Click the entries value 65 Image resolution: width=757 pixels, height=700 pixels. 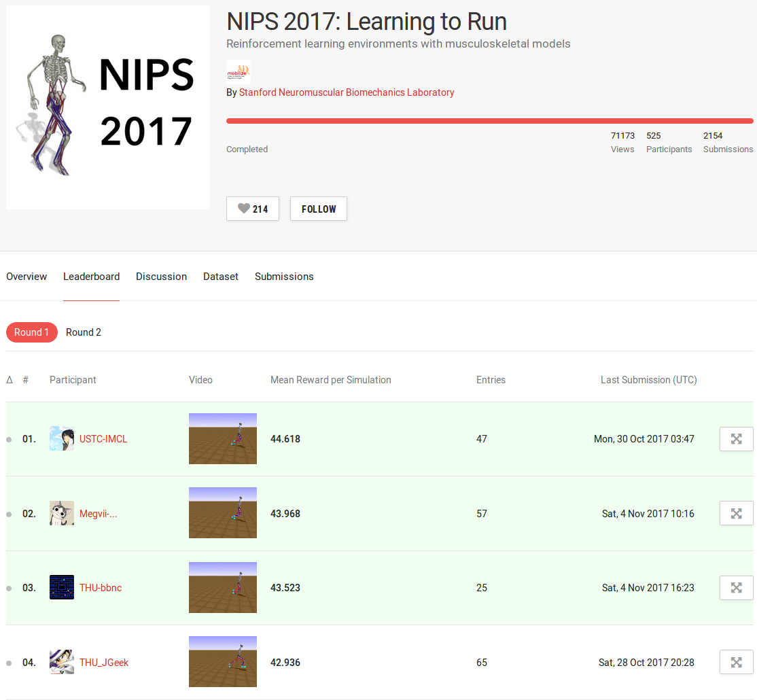tap(482, 663)
